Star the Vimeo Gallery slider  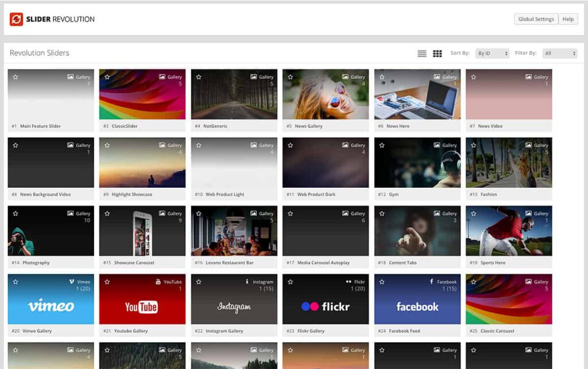pyautogui.click(x=16, y=282)
